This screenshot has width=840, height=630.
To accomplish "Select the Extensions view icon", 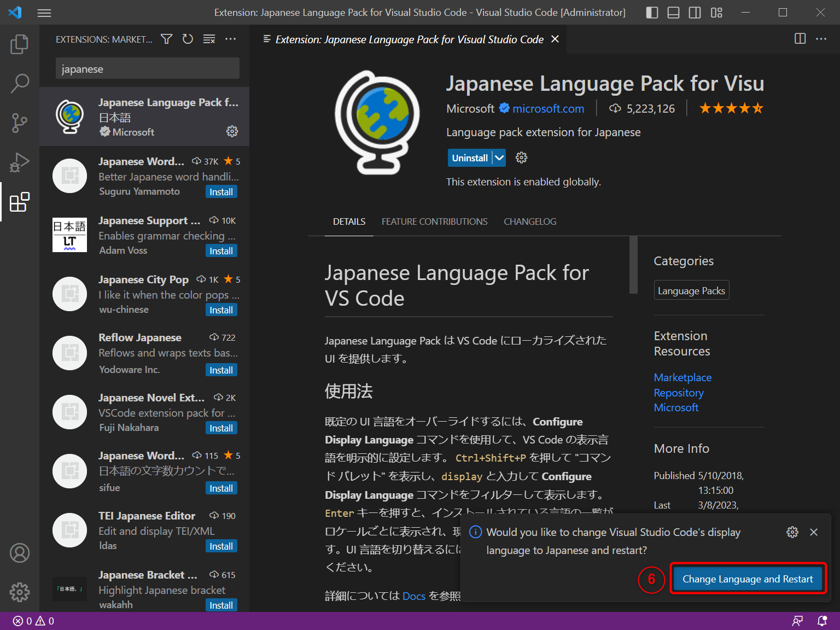I will (20, 202).
